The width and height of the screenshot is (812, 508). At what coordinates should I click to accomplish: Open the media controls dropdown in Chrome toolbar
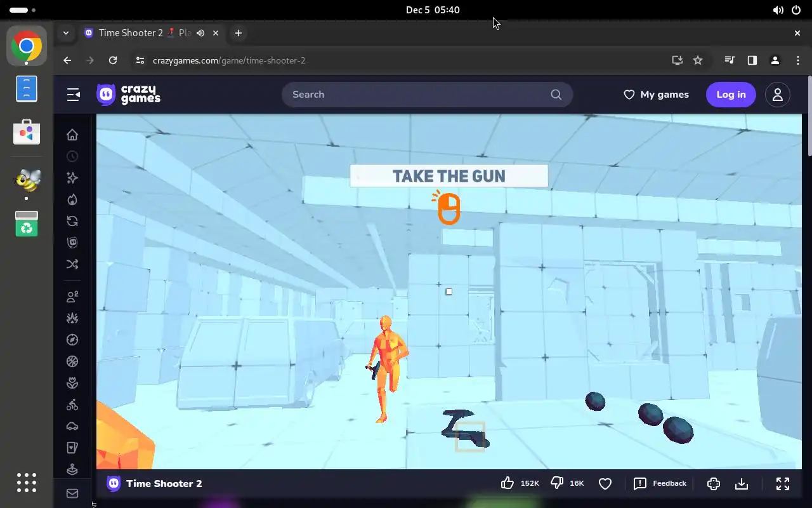pos(730,60)
